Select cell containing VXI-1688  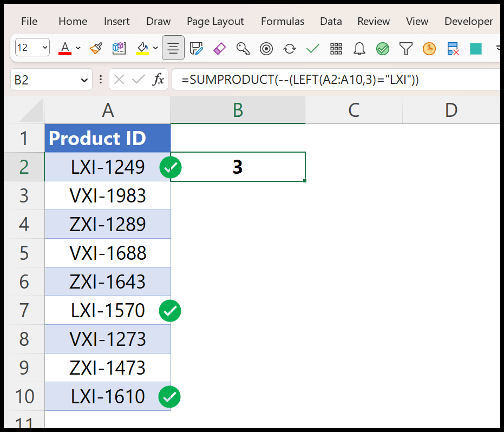(108, 253)
